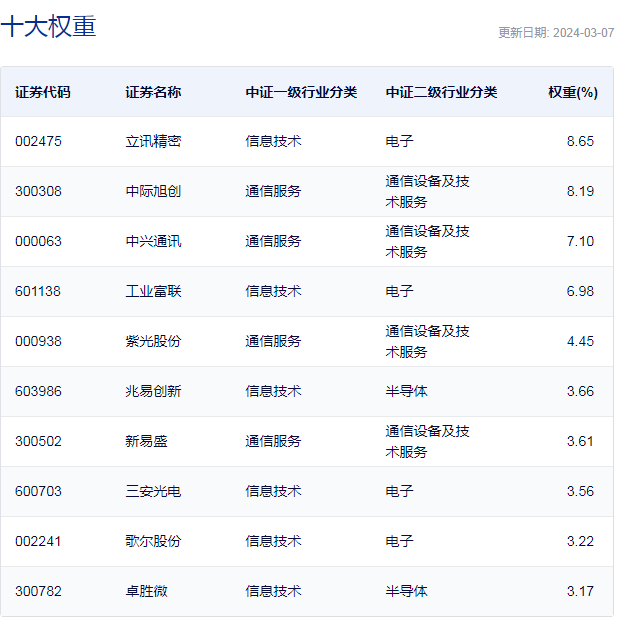Click the 证券名称 column header
618x625 pixels.
click(x=153, y=92)
